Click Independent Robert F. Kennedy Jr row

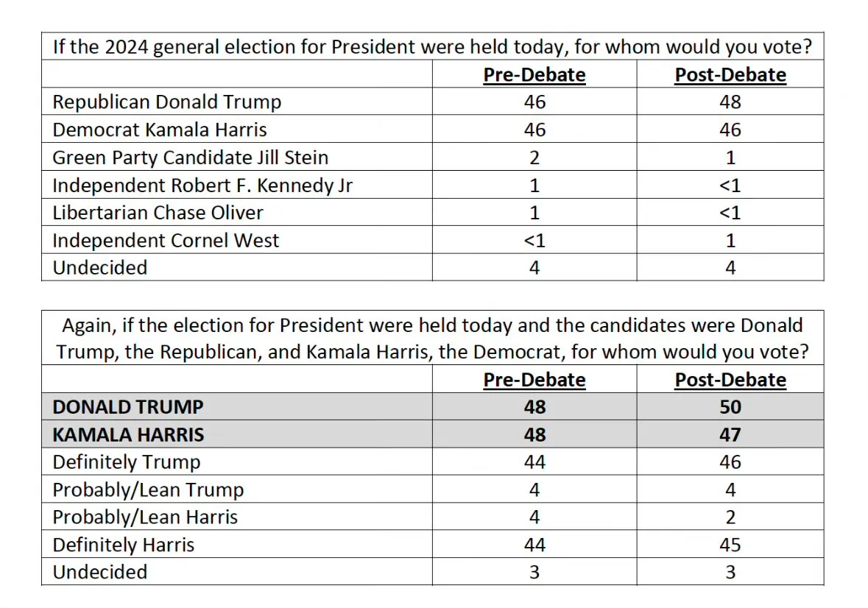[432, 185]
